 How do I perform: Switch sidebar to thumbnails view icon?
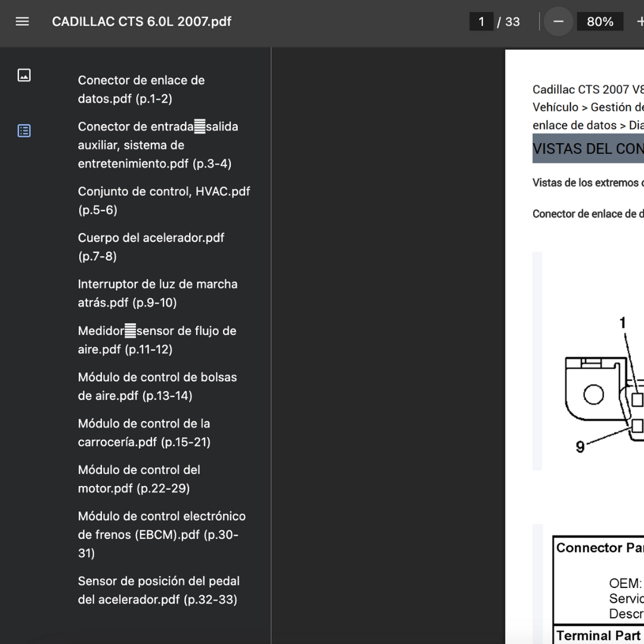[24, 75]
